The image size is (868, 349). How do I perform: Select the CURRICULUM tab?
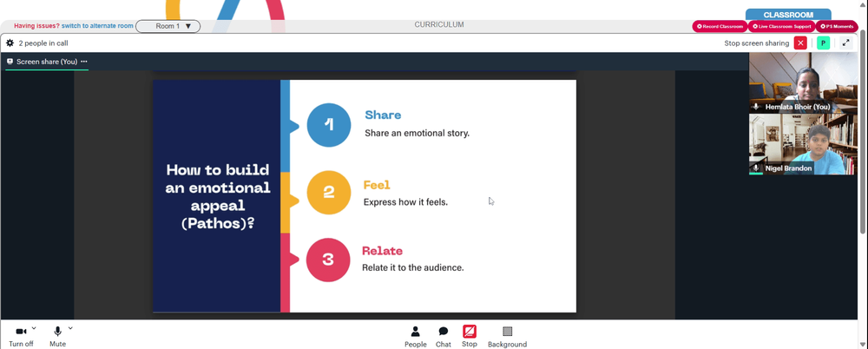click(439, 25)
